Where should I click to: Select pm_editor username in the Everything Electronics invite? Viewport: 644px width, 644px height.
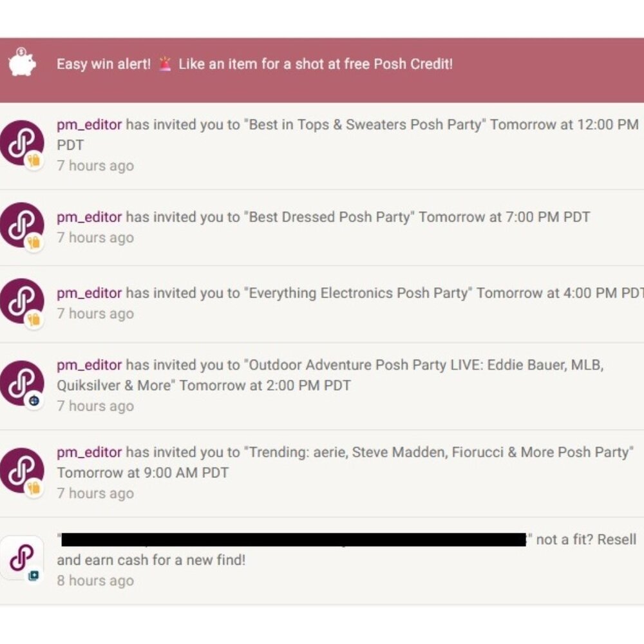(x=89, y=293)
